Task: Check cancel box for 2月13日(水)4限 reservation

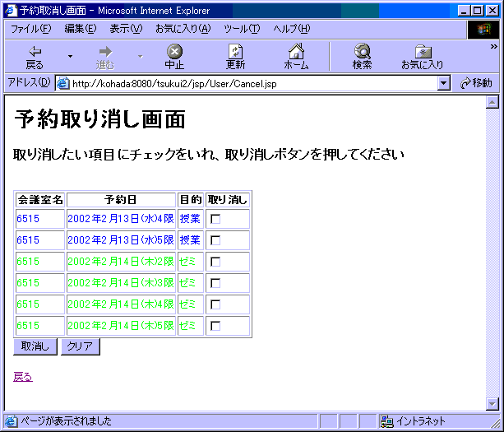Action: pos(215,219)
